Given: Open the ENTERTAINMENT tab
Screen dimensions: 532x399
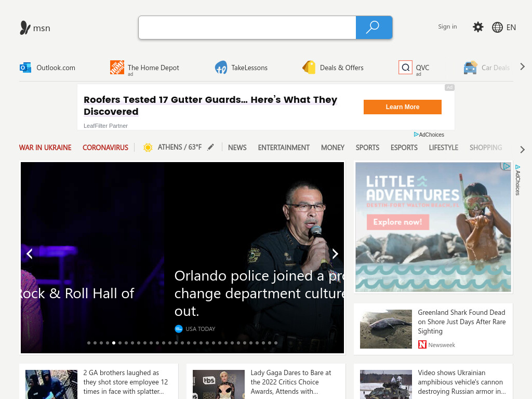Looking at the screenshot, I should (284, 148).
